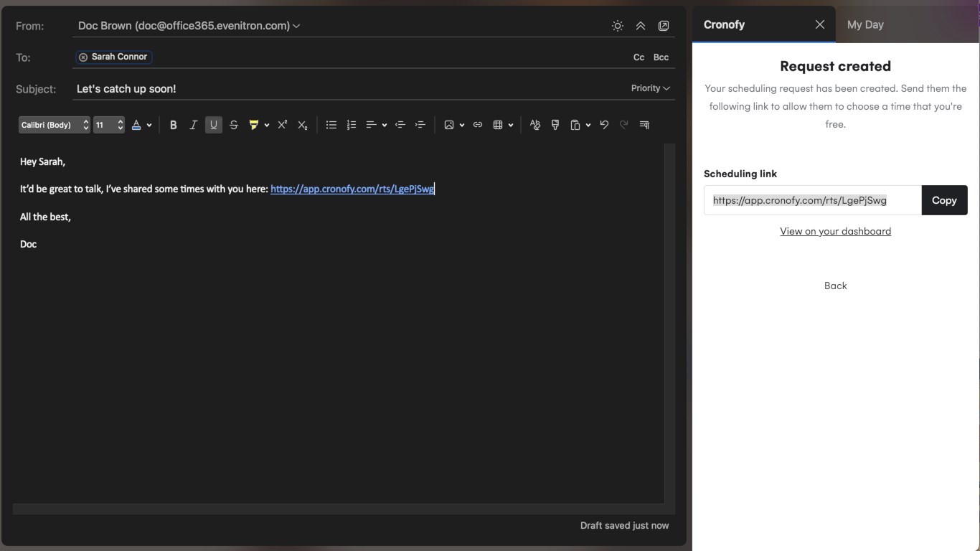
Task: Switch light mode with the sun icon
Action: [618, 26]
